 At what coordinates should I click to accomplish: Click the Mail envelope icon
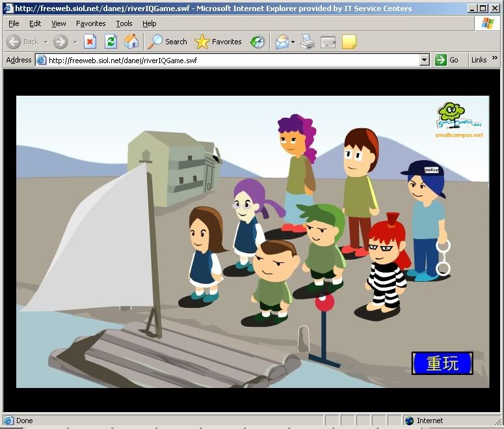pyautogui.click(x=281, y=42)
